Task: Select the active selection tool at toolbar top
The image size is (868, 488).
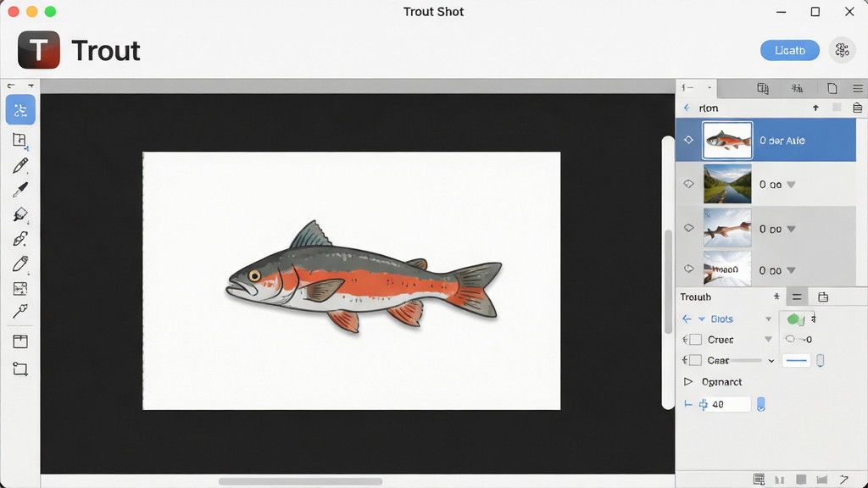Action: click(20, 110)
